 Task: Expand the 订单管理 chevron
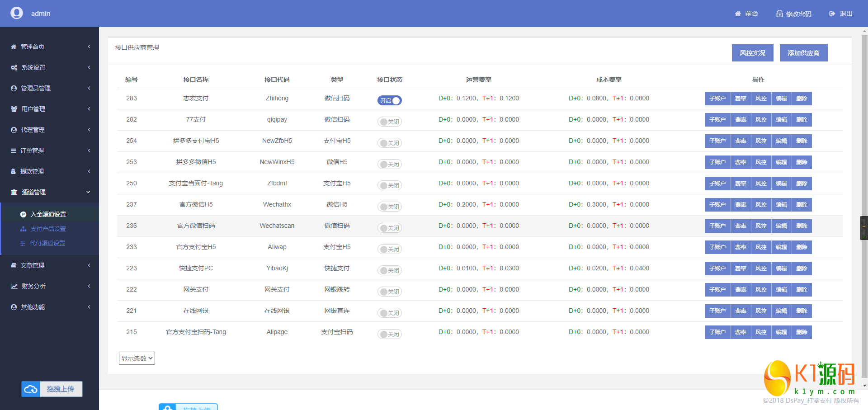[89, 151]
